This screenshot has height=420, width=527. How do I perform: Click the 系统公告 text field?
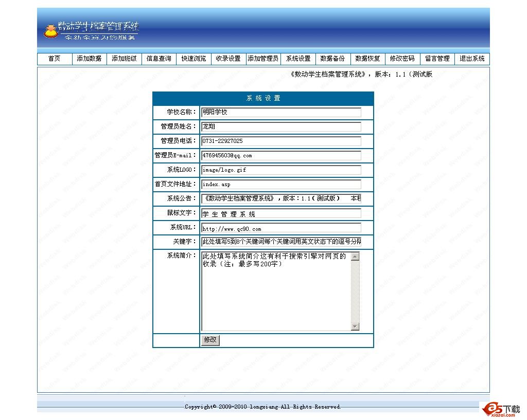[x=281, y=198]
